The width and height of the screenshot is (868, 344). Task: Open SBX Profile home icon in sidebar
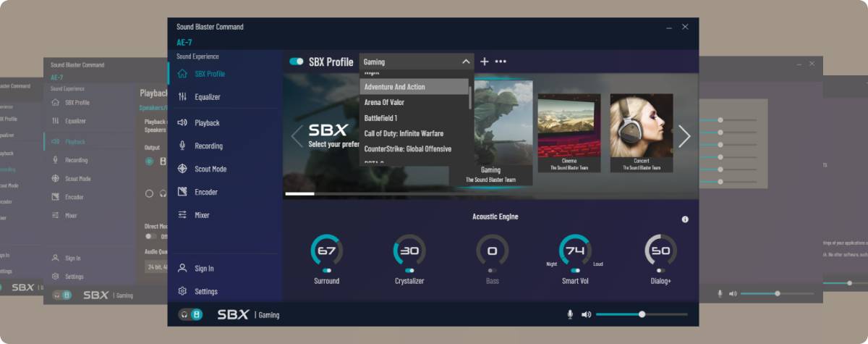pos(182,74)
